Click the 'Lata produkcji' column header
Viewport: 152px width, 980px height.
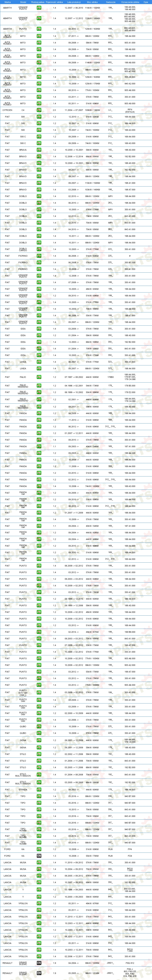(x=74, y=2)
